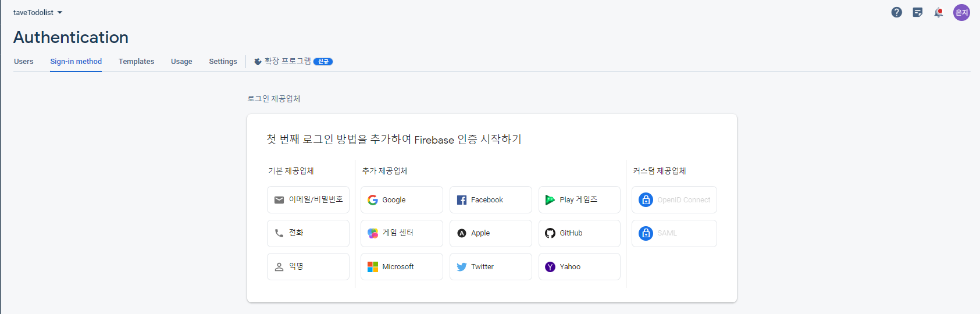Choose the Apple sign-in provider
This screenshot has height=314, width=980.
coord(491,233)
